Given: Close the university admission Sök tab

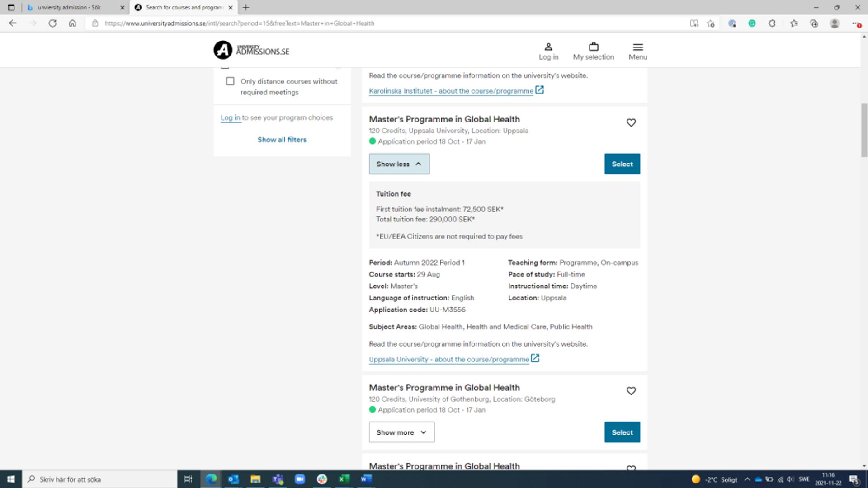Looking at the screenshot, I should coord(122,7).
